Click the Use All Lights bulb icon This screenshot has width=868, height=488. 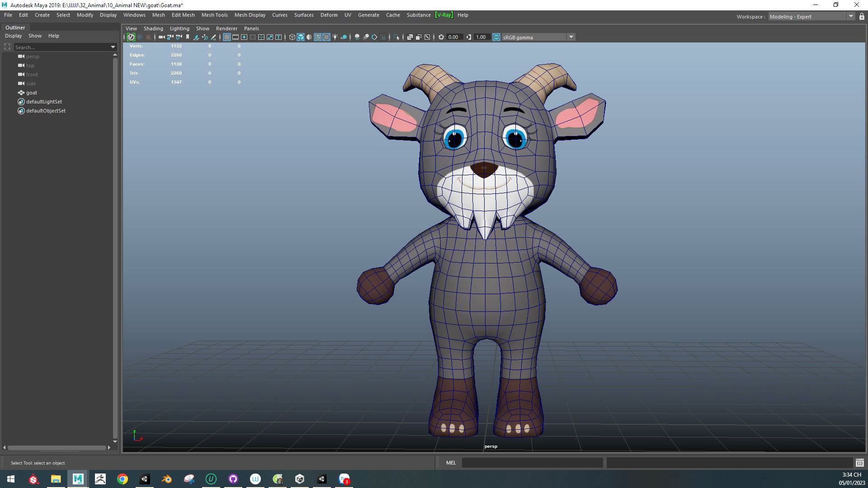335,37
